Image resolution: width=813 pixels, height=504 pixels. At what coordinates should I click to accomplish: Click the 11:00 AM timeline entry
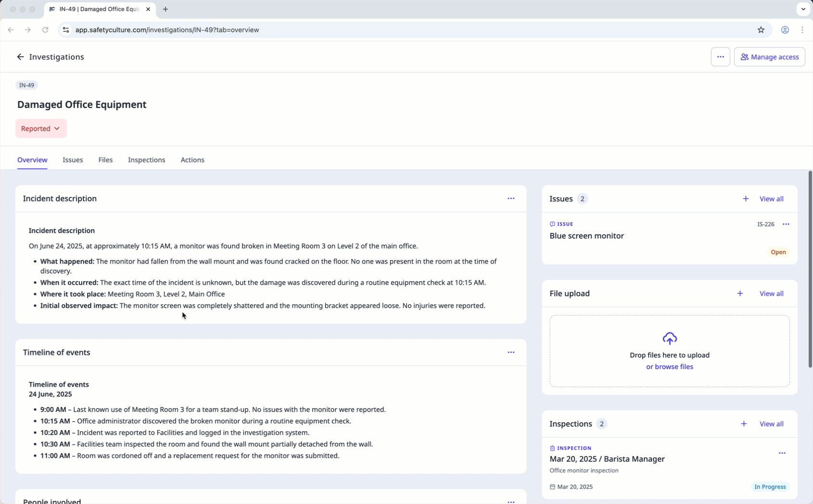(x=190, y=455)
